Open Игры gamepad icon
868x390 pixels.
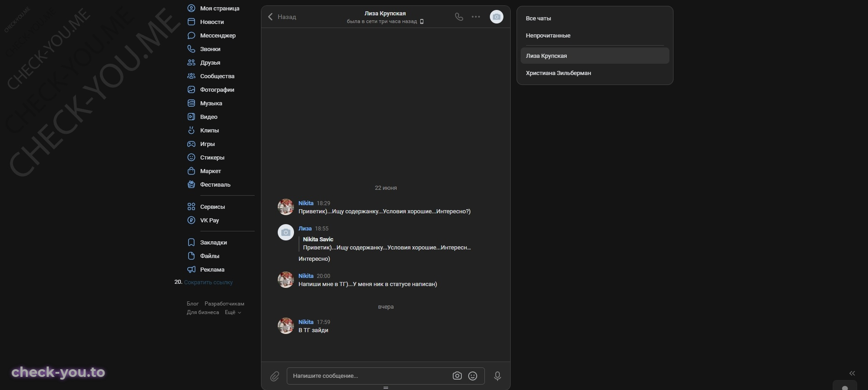pos(191,144)
